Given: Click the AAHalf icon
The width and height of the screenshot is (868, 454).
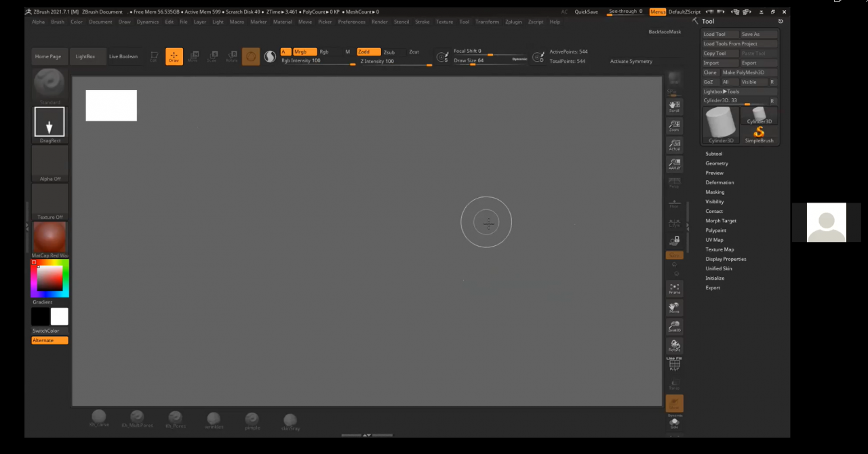Looking at the screenshot, I should [x=674, y=163].
